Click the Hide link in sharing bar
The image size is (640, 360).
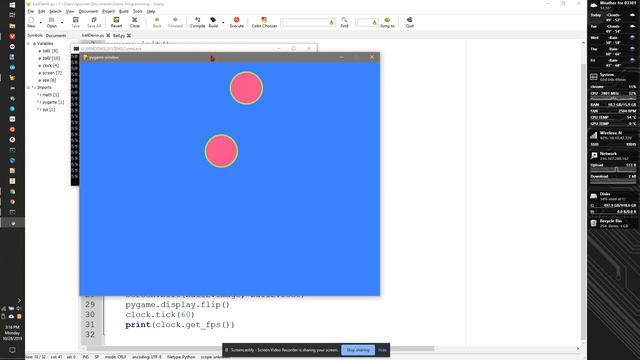tap(382, 350)
